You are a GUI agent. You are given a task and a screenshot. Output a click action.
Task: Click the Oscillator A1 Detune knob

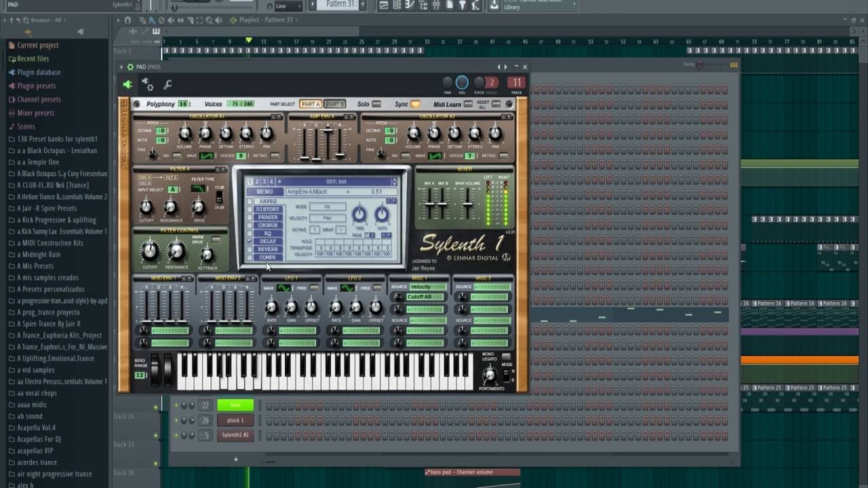226,134
